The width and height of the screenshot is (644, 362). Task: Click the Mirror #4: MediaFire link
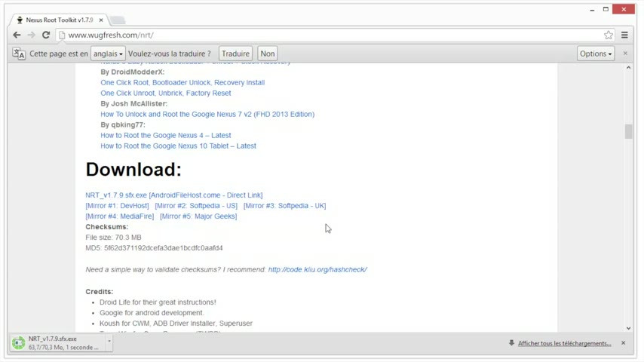[x=119, y=216]
